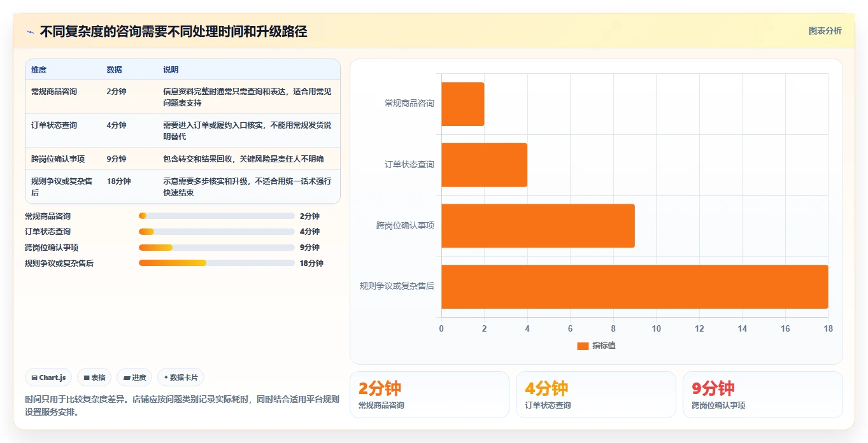The width and height of the screenshot is (868, 443).
Task: Click the lightning icon beside the title
Action: 31,32
